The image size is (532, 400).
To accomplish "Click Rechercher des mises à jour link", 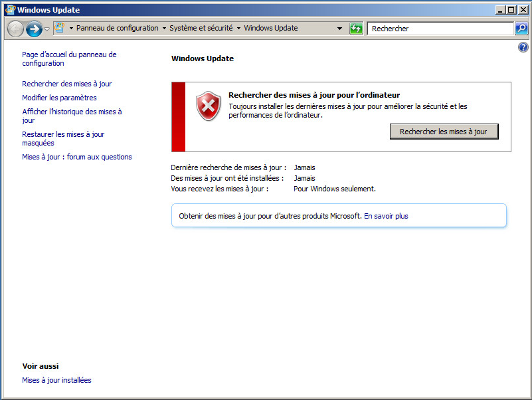I will click(x=67, y=83).
